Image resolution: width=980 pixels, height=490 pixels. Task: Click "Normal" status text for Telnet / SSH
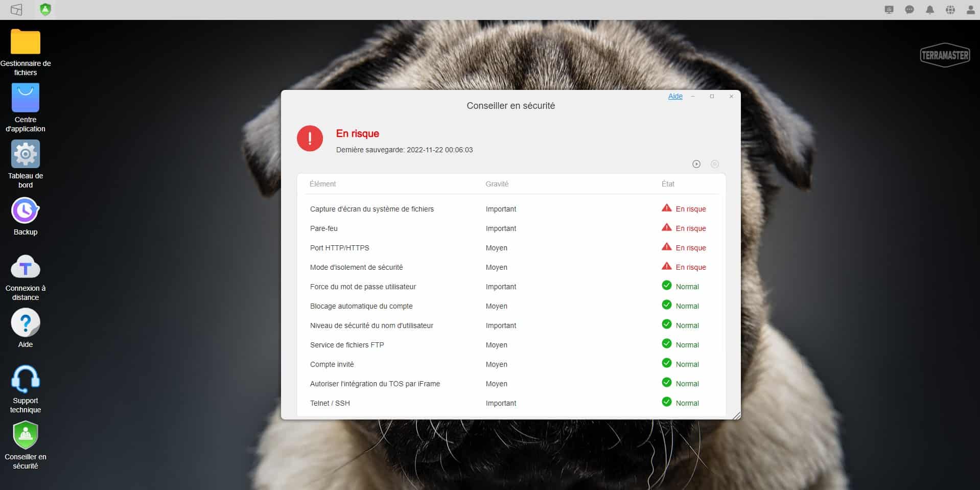pyautogui.click(x=687, y=403)
